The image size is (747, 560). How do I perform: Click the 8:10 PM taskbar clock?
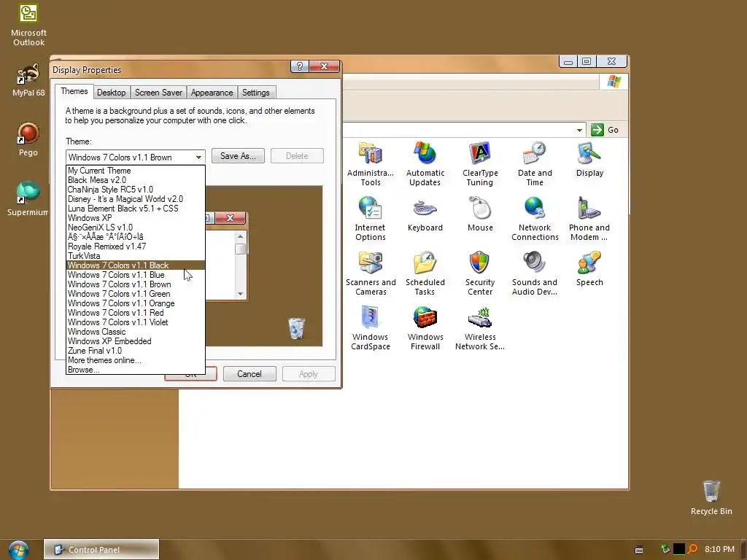pos(719,549)
